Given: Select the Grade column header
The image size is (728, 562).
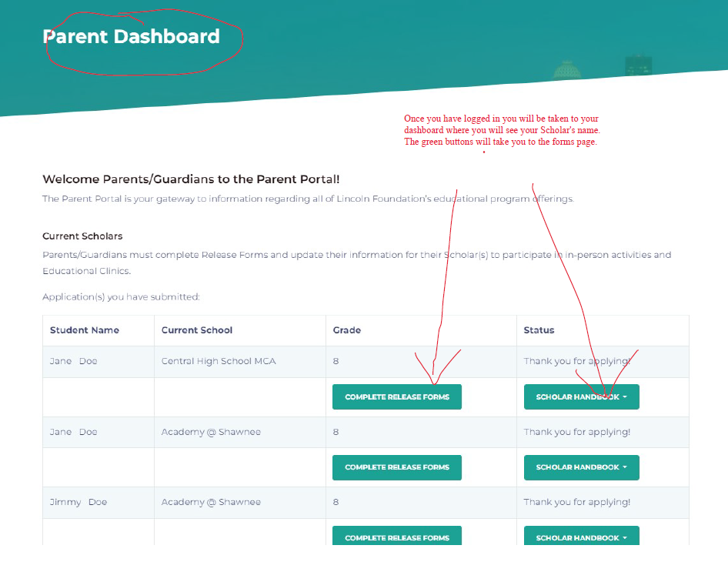Looking at the screenshot, I should (x=347, y=330).
